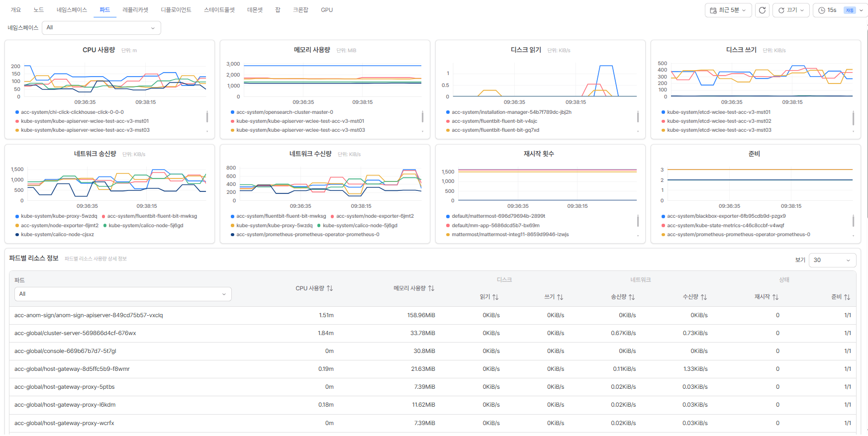Toggle acc-system/opensearch-cluster-master-0 series in memory chart
This screenshot has height=436, width=868.
pos(282,112)
